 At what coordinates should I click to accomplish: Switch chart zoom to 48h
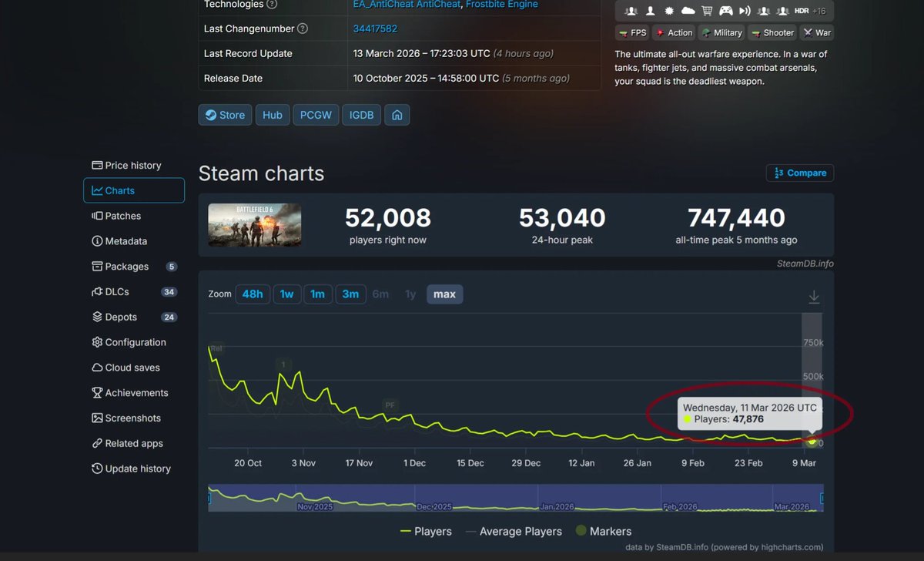click(253, 294)
